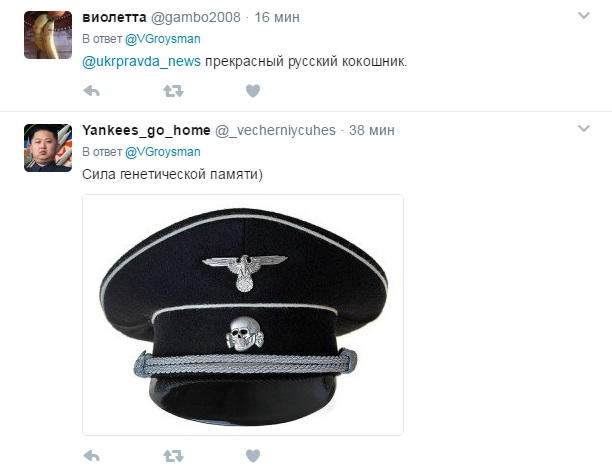Enlarge the attached black cap image

243,315
